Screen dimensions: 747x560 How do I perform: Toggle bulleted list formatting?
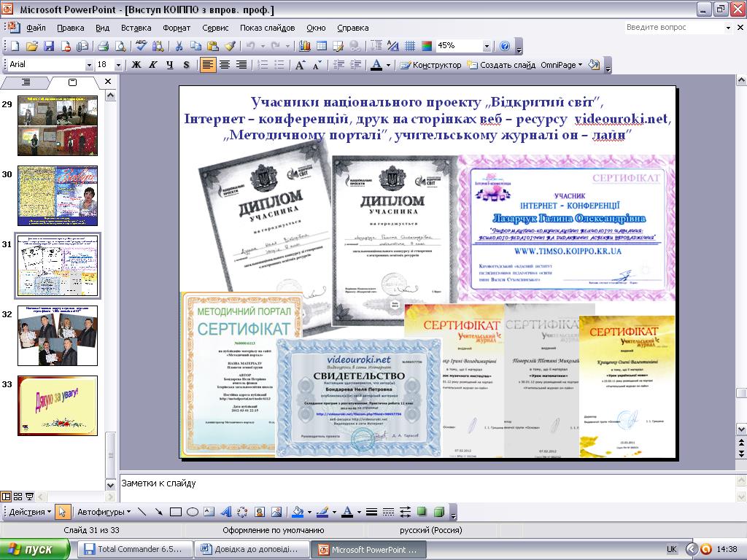coord(279,65)
